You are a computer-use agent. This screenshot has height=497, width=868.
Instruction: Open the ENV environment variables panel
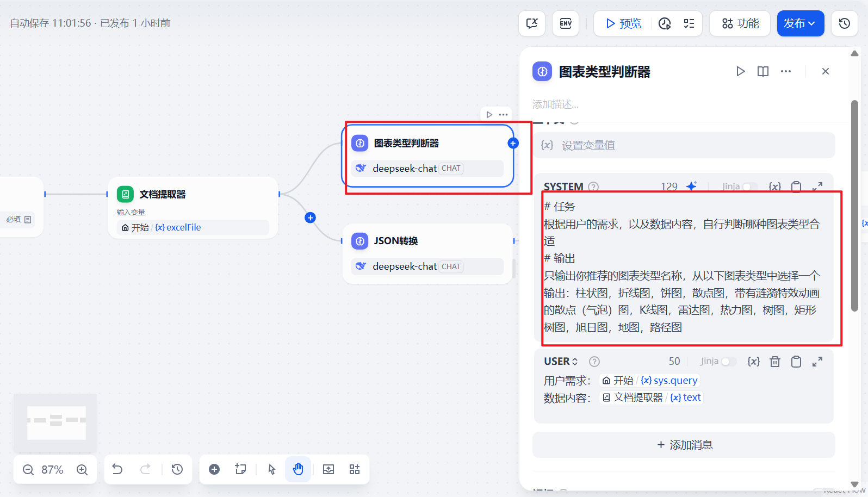[x=566, y=23]
